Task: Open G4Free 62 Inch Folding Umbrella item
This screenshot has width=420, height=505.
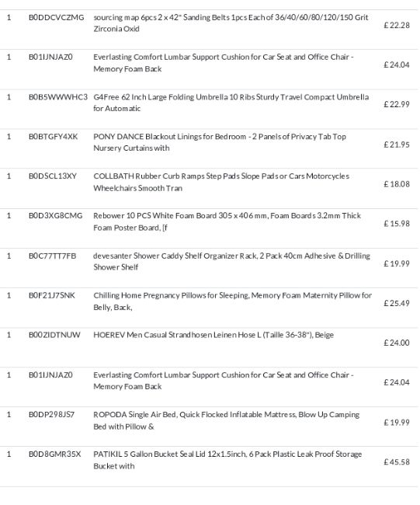Action: pos(231,103)
